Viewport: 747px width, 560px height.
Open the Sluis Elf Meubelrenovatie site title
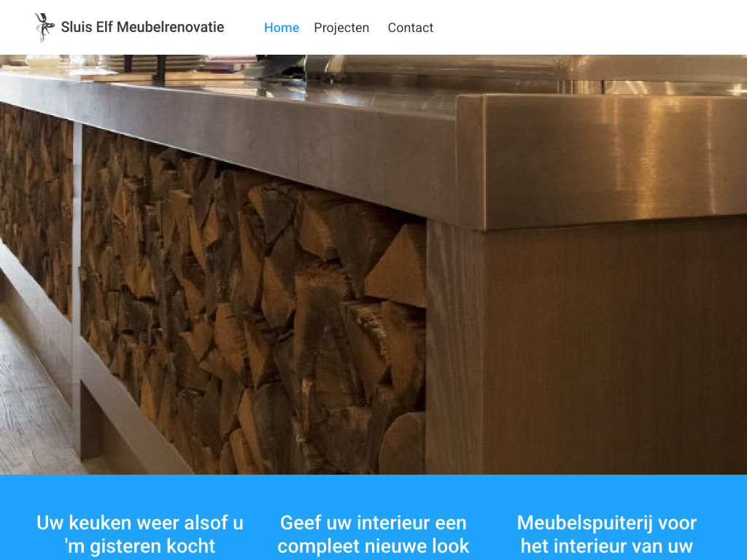pos(142,27)
